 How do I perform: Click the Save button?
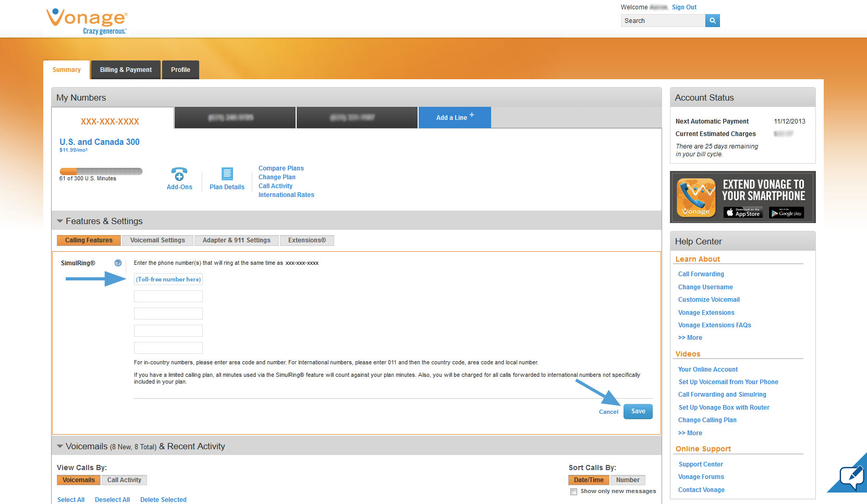pos(638,411)
